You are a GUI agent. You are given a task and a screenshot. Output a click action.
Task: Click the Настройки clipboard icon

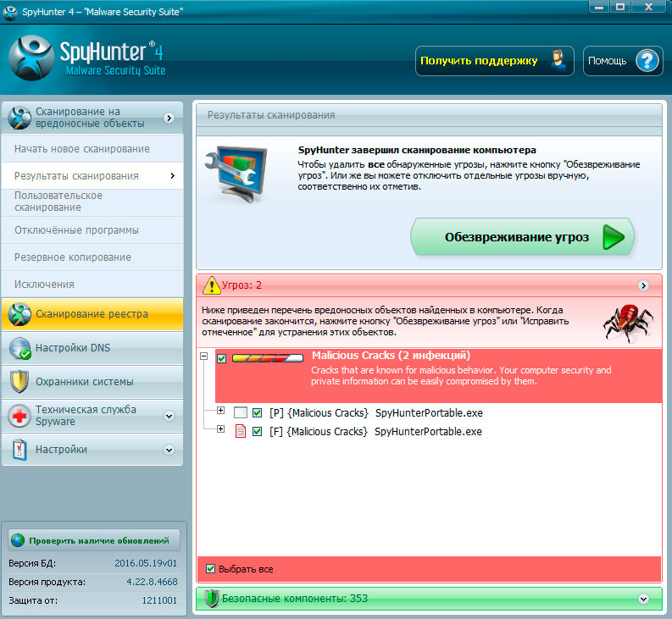pos(19,450)
